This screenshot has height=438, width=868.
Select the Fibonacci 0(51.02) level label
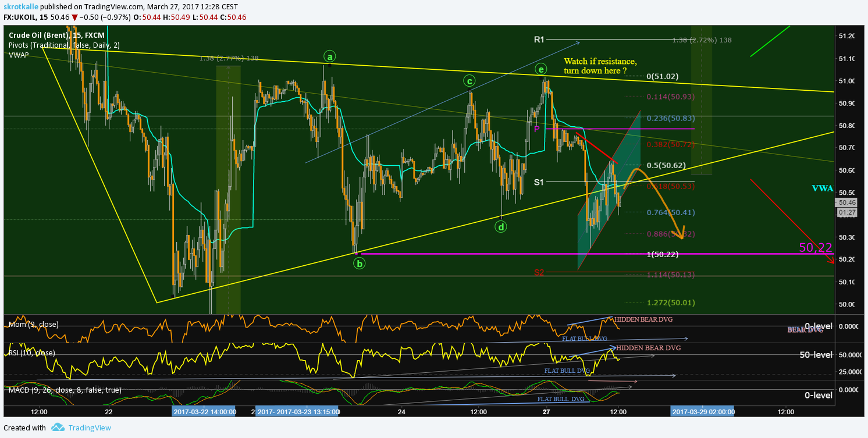pos(663,76)
